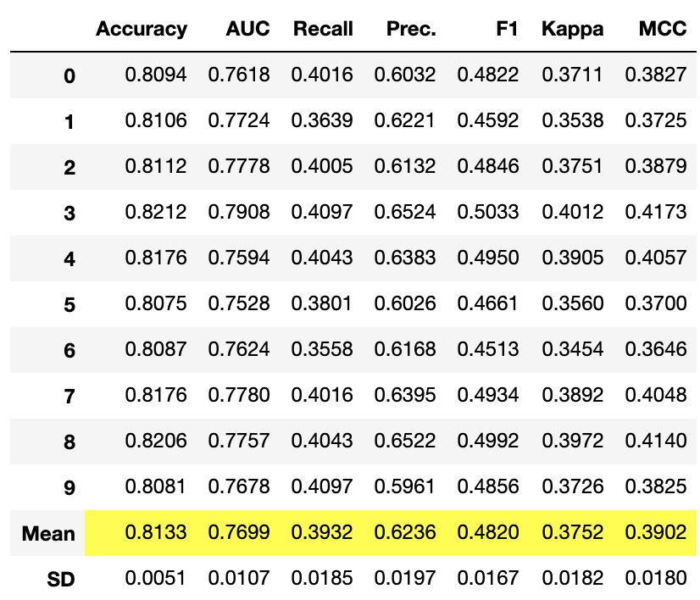Image resolution: width=700 pixels, height=600 pixels.
Task: Click the Accuracy column header
Action: (142, 30)
